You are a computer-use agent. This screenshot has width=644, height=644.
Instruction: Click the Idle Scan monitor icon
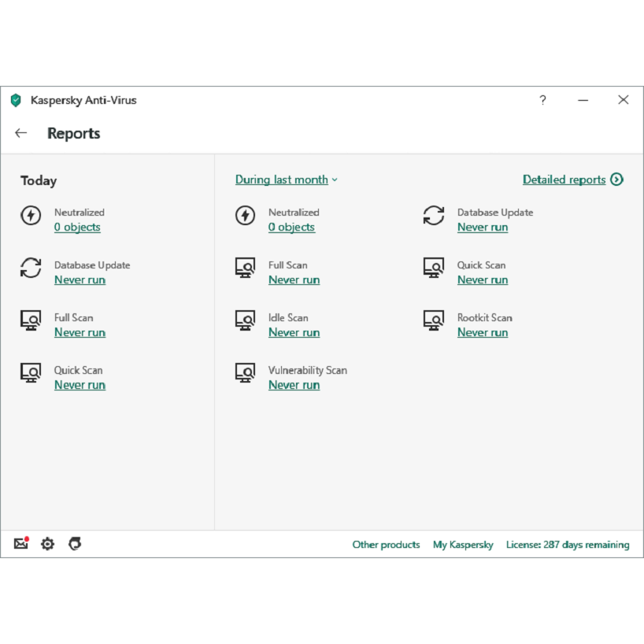point(245,320)
